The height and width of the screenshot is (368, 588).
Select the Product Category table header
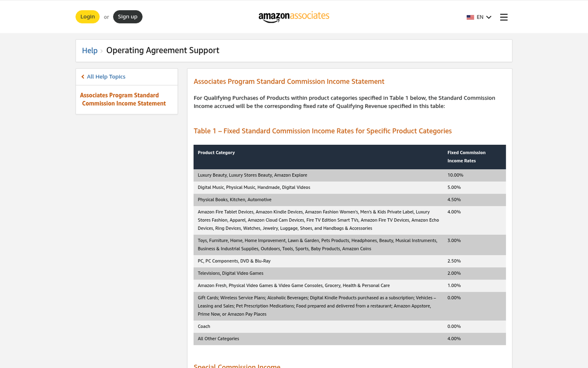coord(216,153)
